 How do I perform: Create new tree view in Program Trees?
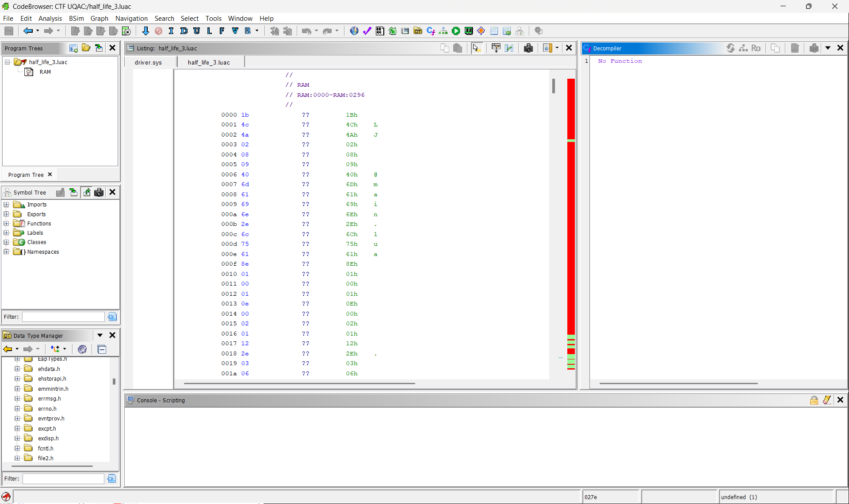[73, 48]
